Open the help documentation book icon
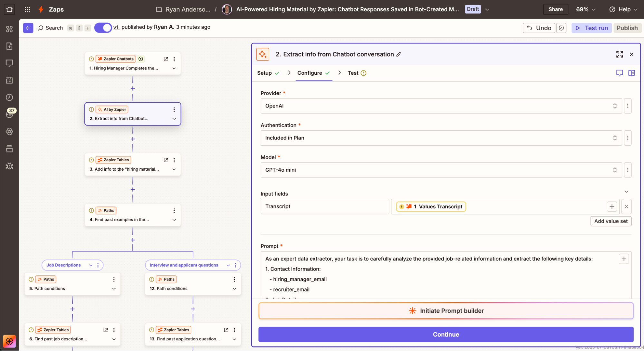Image resolution: width=644 pixels, height=351 pixels. (631, 73)
